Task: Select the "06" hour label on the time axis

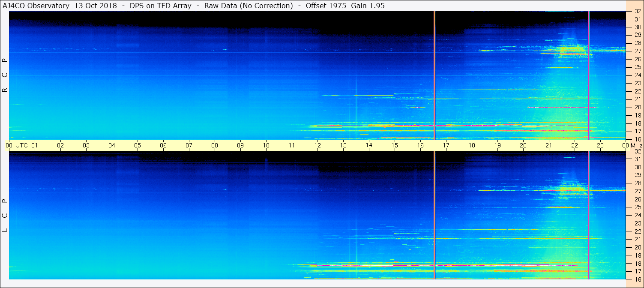Action: point(163,145)
